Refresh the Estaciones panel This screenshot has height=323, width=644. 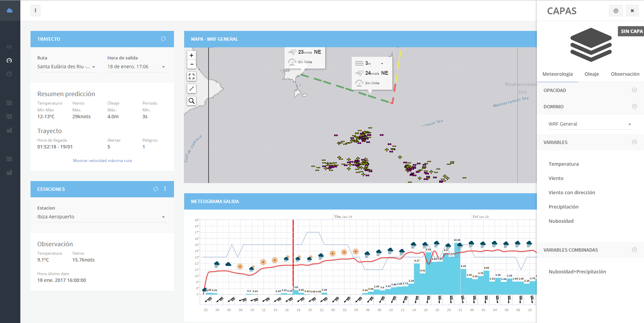coord(156,189)
